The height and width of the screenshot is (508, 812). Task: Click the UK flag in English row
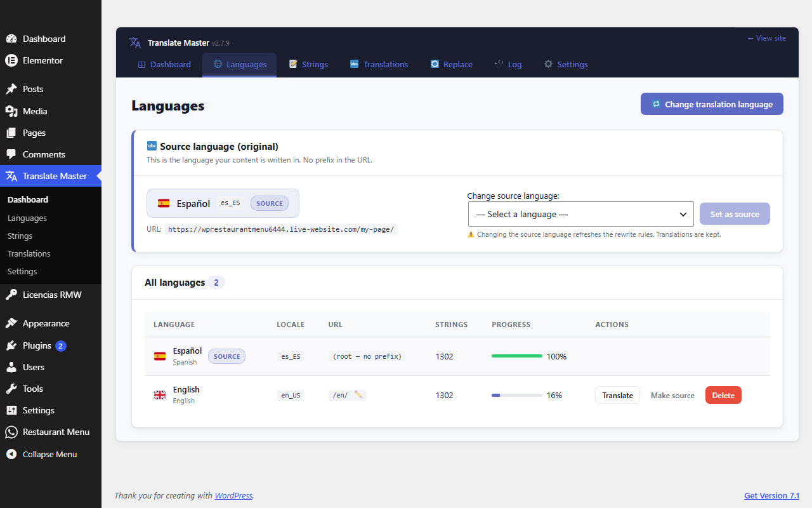[160, 395]
